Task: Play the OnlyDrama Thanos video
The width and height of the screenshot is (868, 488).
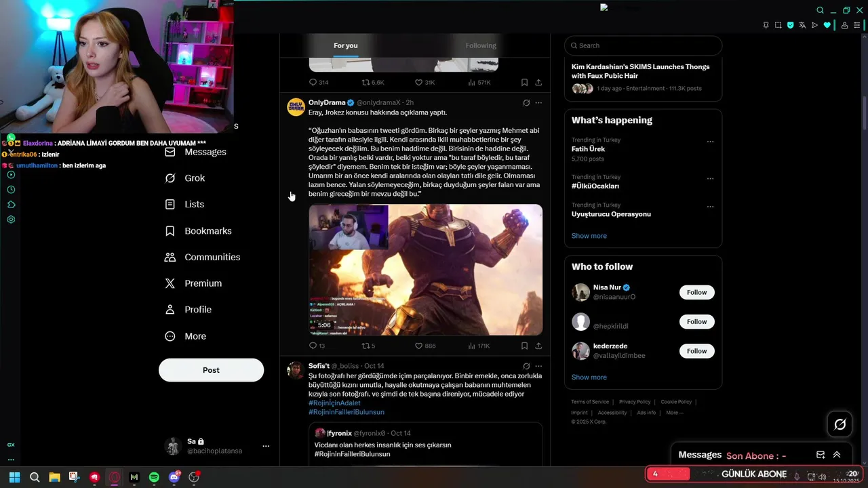Action: click(425, 270)
